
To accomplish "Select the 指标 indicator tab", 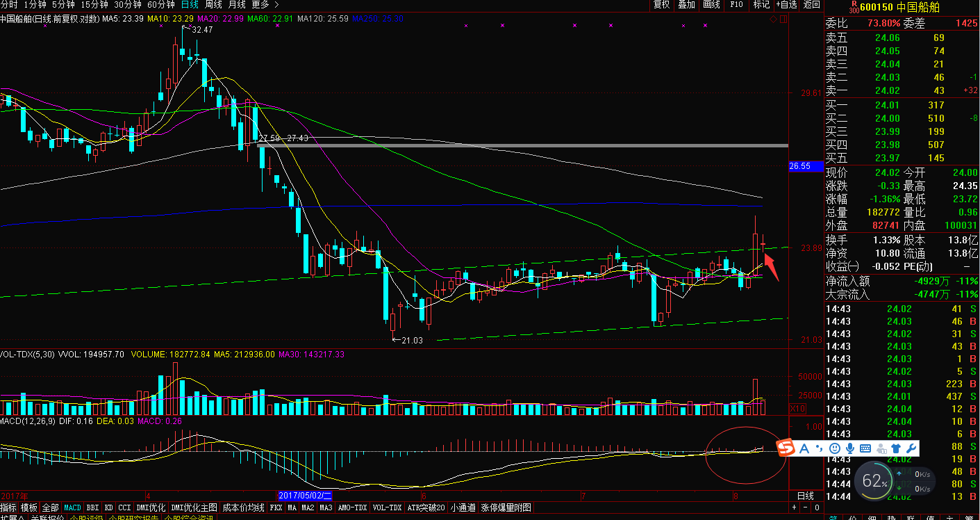I will coord(8,508).
